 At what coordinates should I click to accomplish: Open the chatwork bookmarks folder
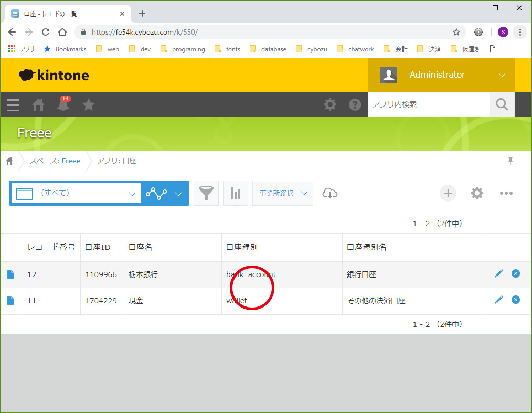(355, 49)
